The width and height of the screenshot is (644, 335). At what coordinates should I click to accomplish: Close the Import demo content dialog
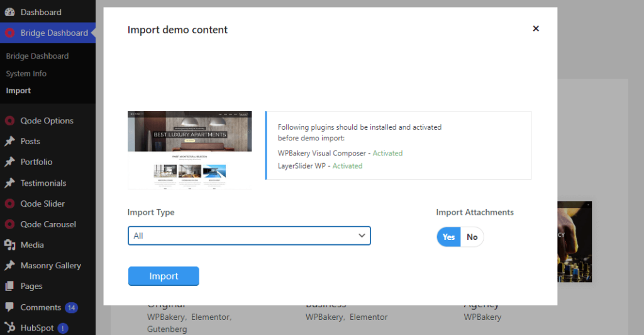click(x=536, y=28)
